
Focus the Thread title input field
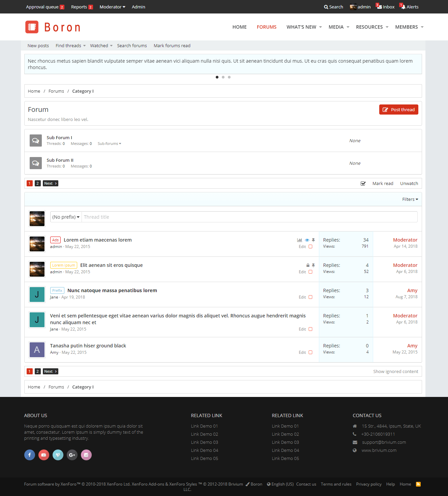pos(249,217)
